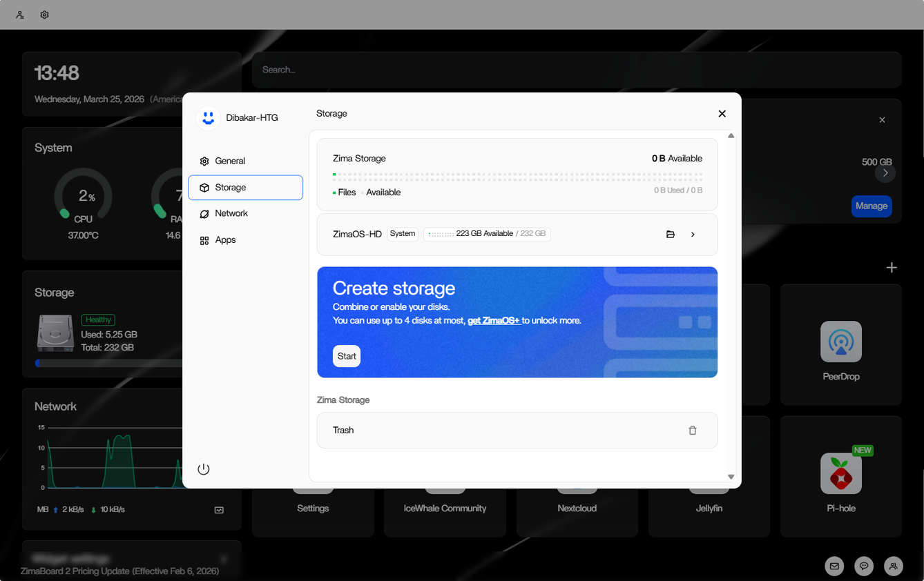The width and height of the screenshot is (924, 581).
Task: Open the Jellyfin app tile
Action: [709, 509]
